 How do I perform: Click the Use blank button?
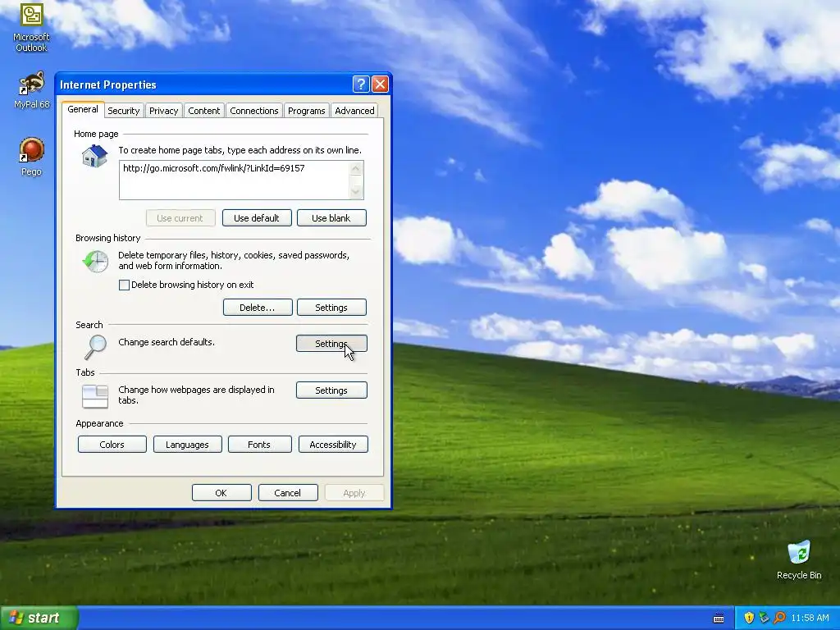click(x=331, y=218)
